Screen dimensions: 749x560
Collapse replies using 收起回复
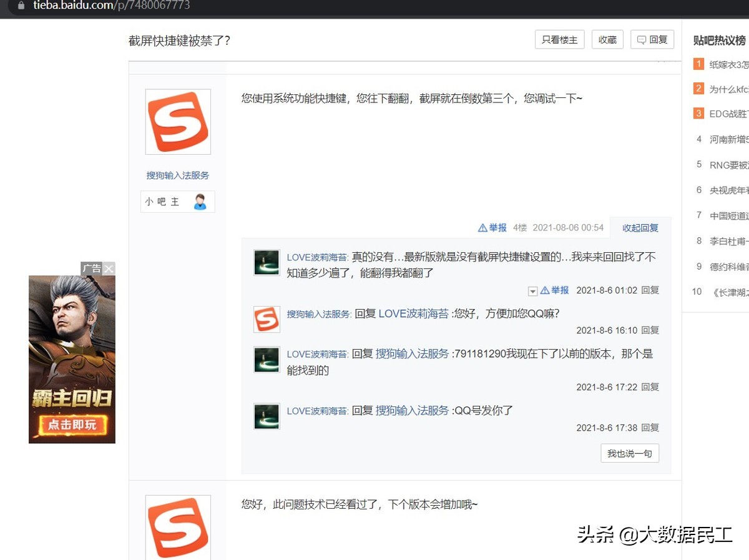640,228
